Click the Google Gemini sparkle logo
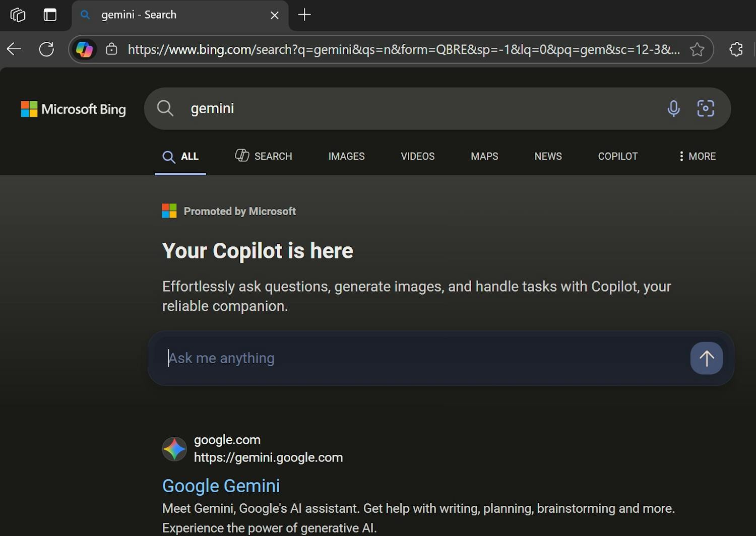 tap(174, 448)
